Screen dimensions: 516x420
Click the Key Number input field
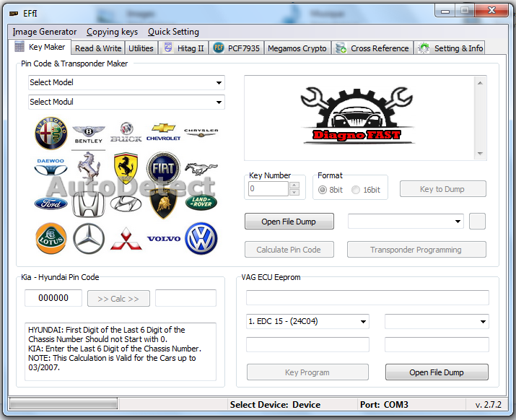coord(268,188)
